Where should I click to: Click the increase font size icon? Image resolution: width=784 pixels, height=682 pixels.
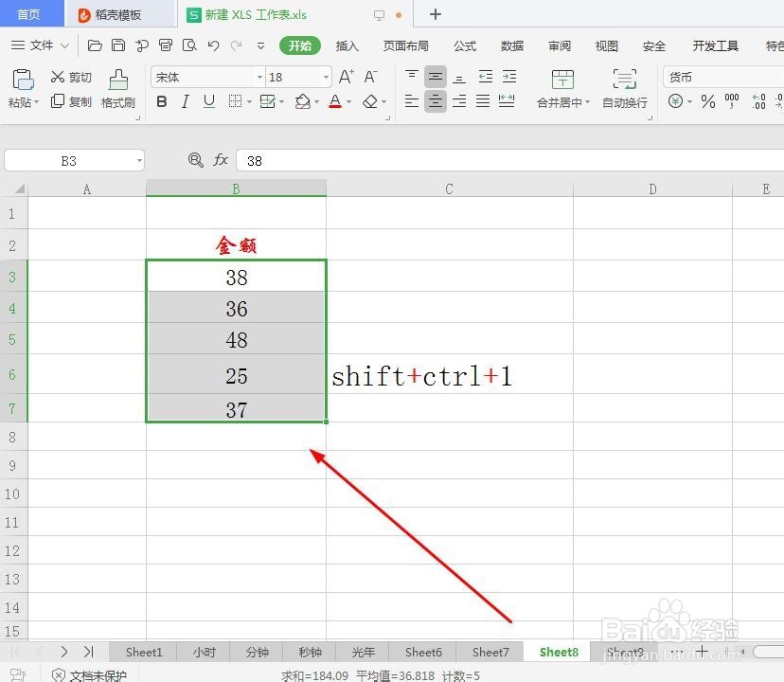pyautogui.click(x=345, y=77)
